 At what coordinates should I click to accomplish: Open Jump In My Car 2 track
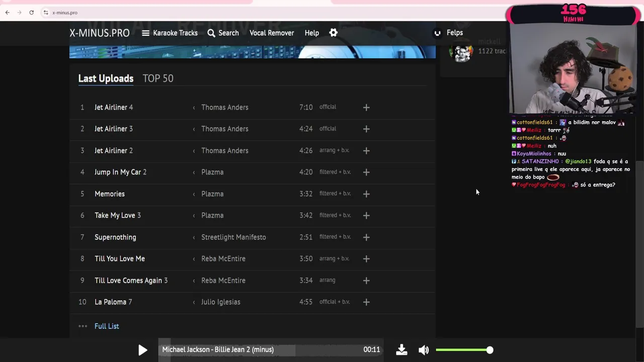120,172
